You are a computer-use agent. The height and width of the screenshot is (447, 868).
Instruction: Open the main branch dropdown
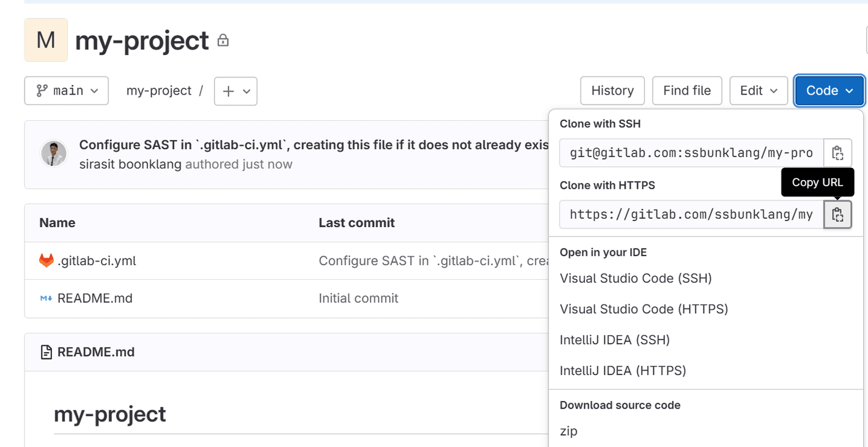point(66,90)
